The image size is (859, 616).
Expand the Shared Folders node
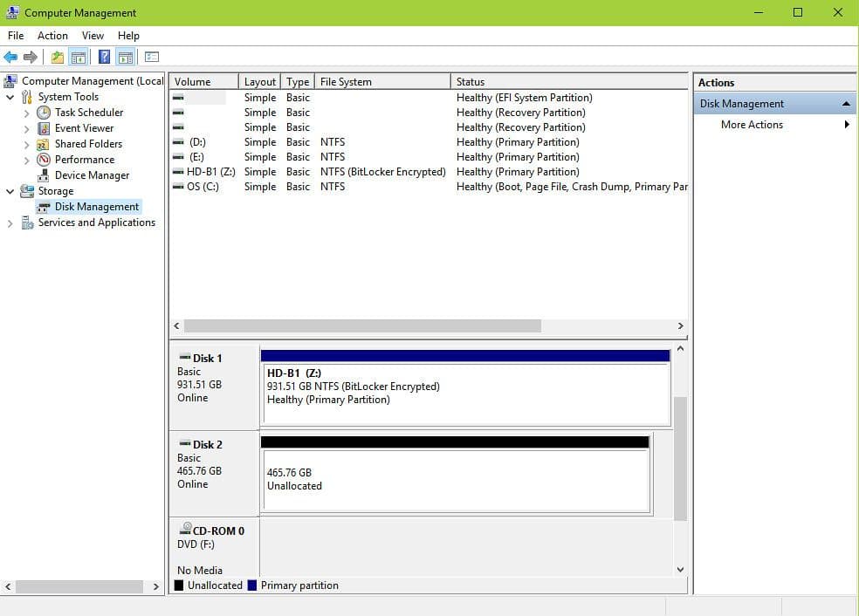tap(26, 145)
